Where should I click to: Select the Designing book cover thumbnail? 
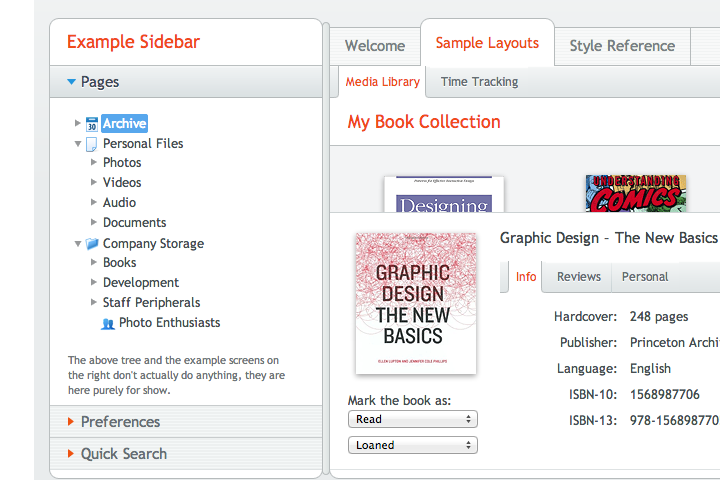coord(444,195)
